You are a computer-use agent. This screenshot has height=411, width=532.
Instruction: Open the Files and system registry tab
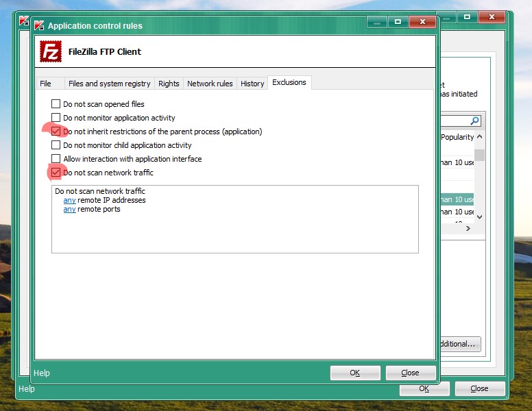[x=109, y=84]
